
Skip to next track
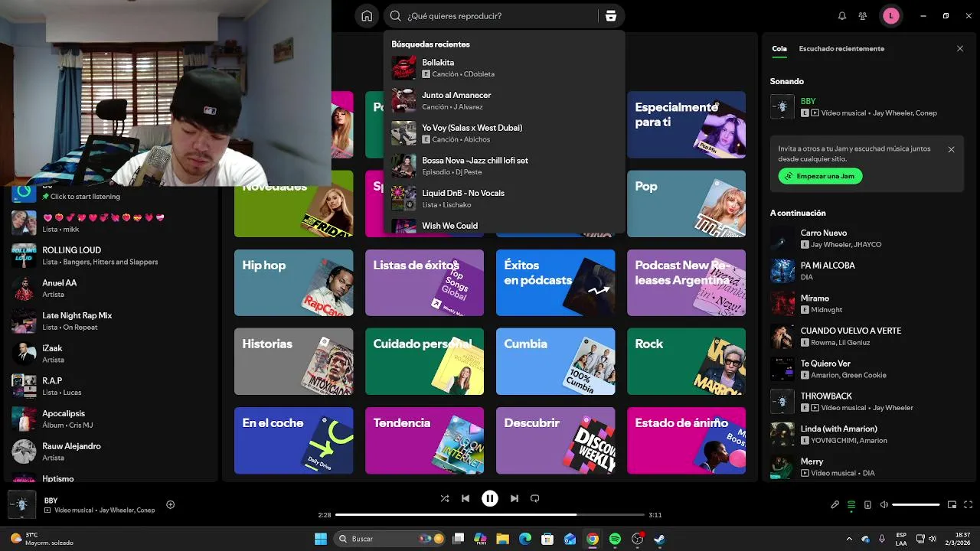coord(514,498)
